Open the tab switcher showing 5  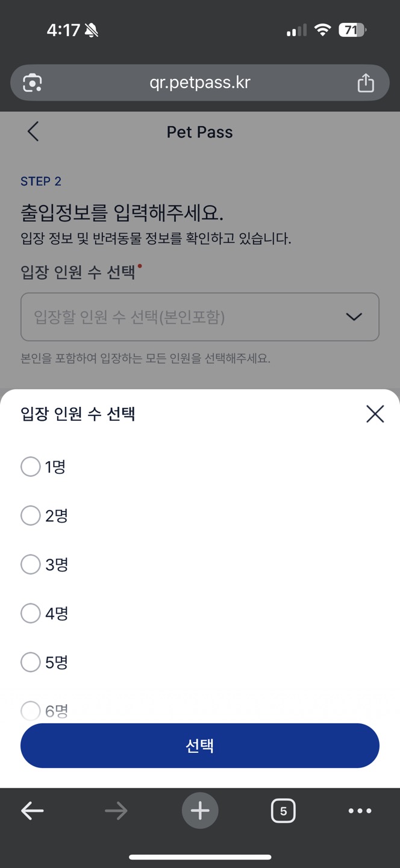283,811
